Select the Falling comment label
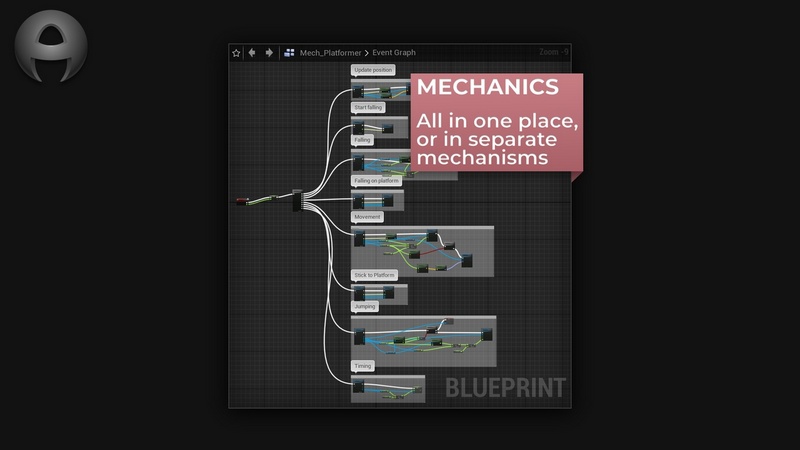 click(x=362, y=140)
